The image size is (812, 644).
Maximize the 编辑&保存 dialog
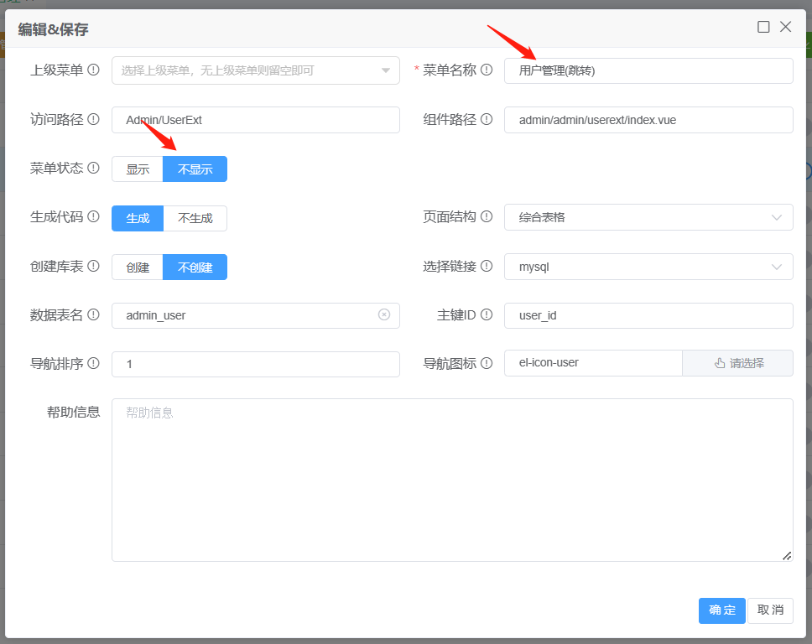click(763, 27)
